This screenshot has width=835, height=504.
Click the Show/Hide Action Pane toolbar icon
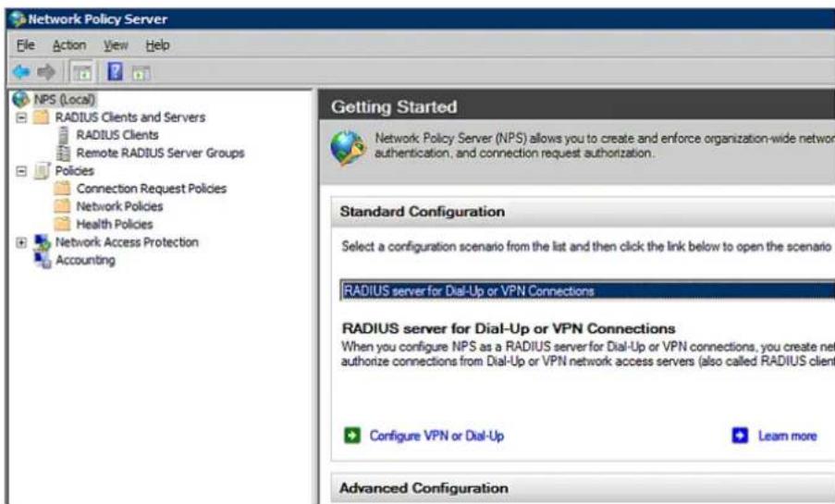[141, 73]
